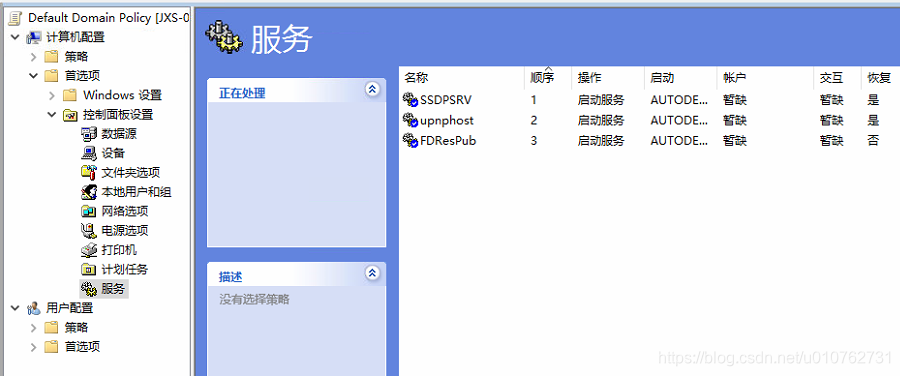Select 文件夹选项 in the tree
This screenshot has width=900, height=376.
click(130, 172)
